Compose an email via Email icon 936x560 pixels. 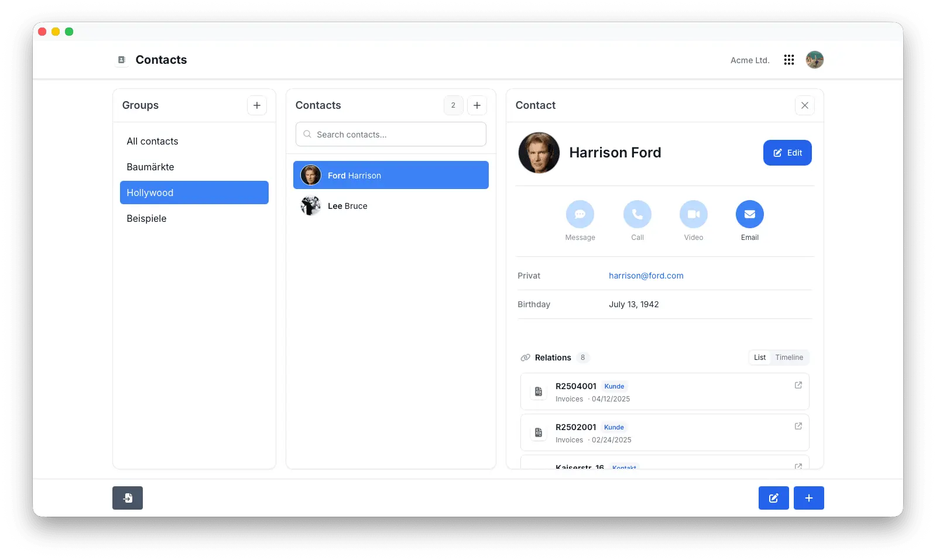click(x=750, y=214)
